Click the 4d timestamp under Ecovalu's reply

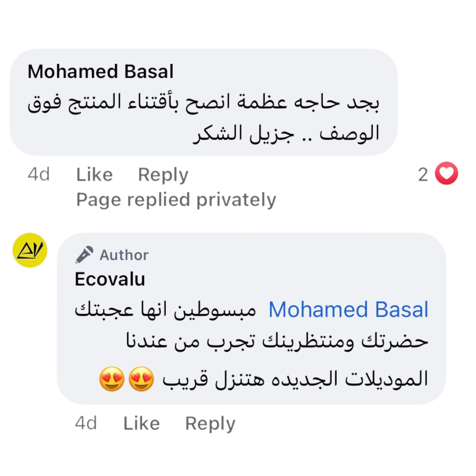(x=86, y=423)
